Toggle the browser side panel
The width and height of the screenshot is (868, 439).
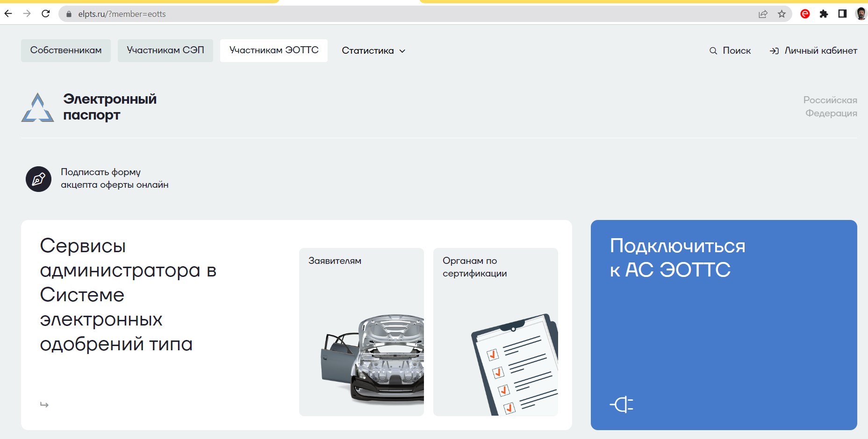(x=842, y=14)
